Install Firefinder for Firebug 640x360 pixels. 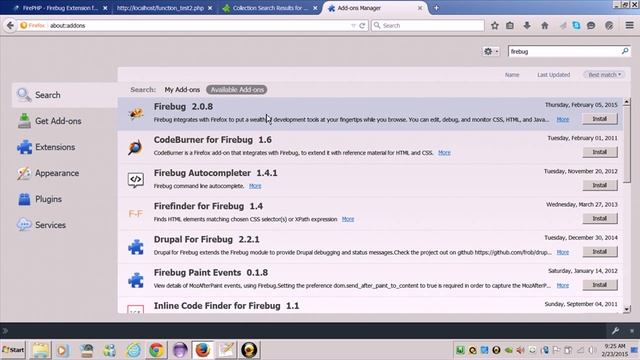600,218
